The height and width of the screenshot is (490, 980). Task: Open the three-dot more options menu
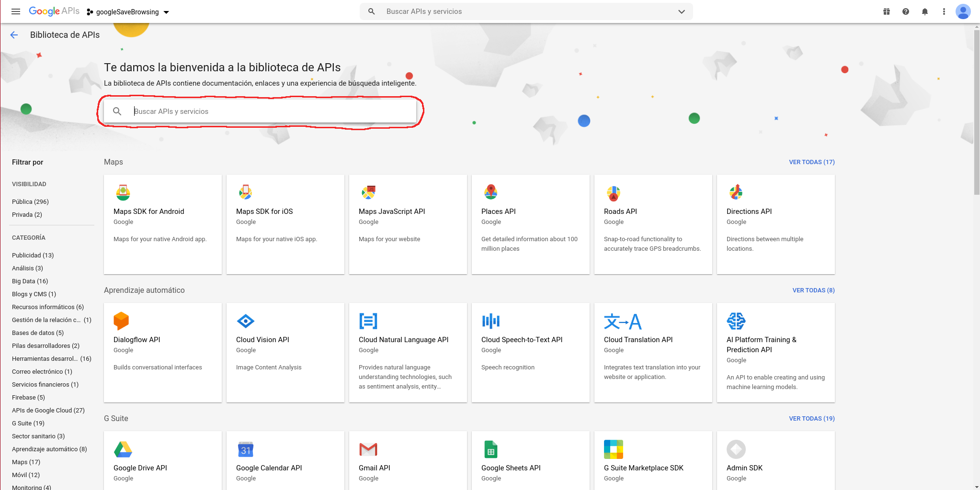click(944, 11)
